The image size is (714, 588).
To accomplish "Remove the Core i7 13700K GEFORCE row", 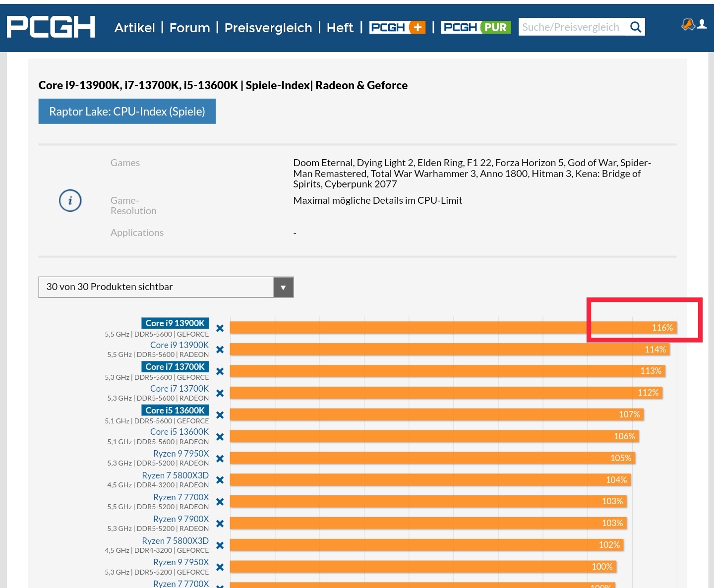I will coord(220,371).
